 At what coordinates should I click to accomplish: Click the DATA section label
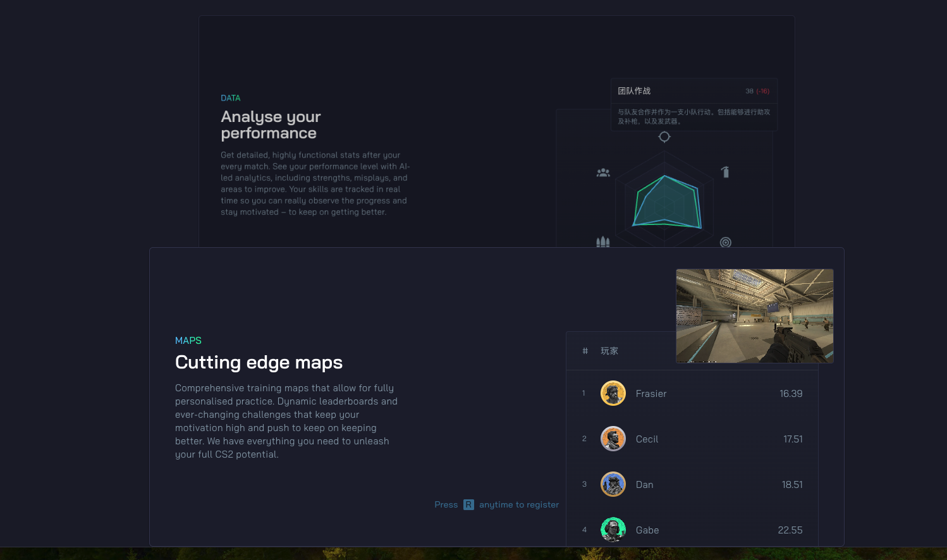(x=231, y=98)
